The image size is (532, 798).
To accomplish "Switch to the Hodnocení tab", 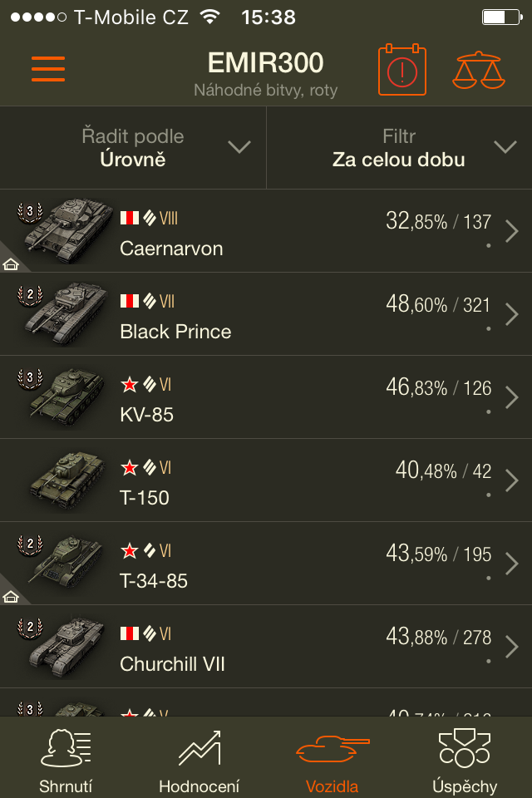I will coord(199,759).
